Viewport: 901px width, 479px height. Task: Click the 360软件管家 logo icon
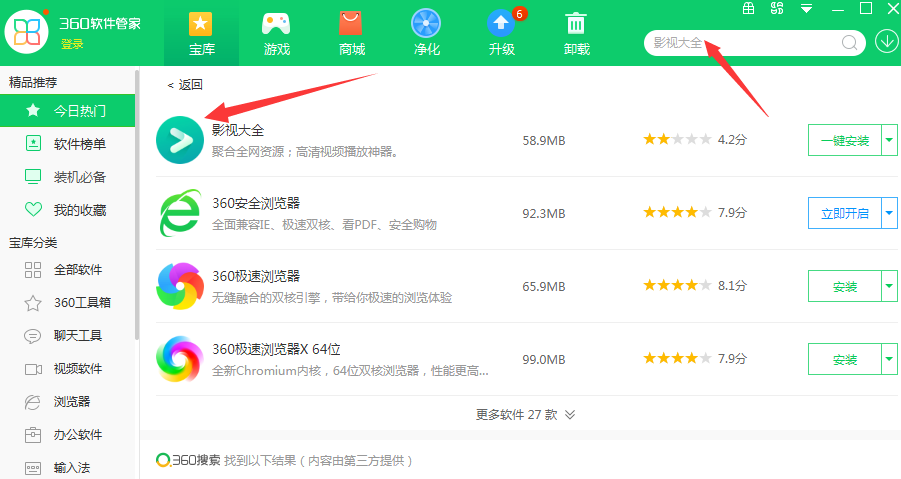[26, 32]
